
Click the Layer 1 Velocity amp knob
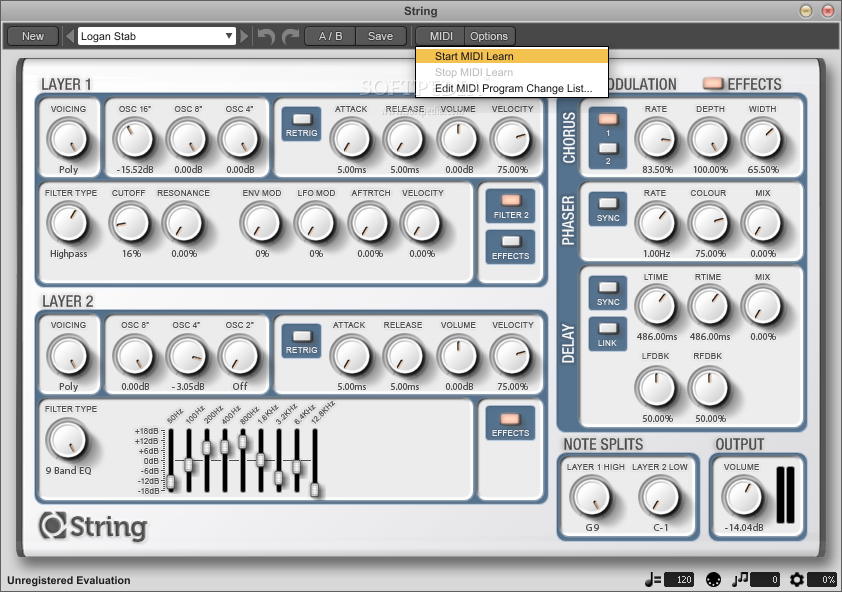pyautogui.click(x=511, y=139)
